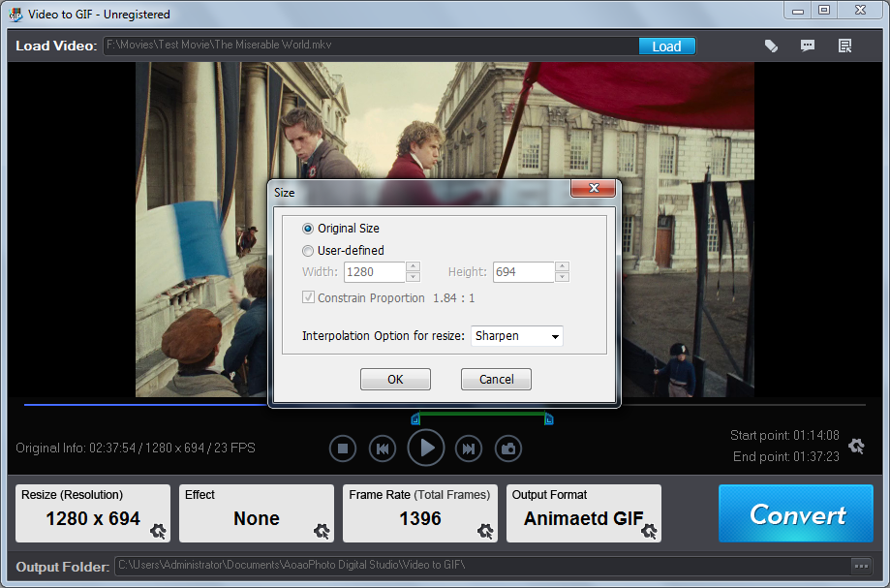
Task: Click the Load Video path field
Action: 371,46
